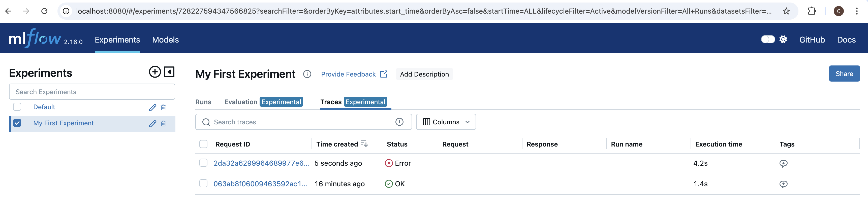Select all traces header checkbox

(x=204, y=144)
